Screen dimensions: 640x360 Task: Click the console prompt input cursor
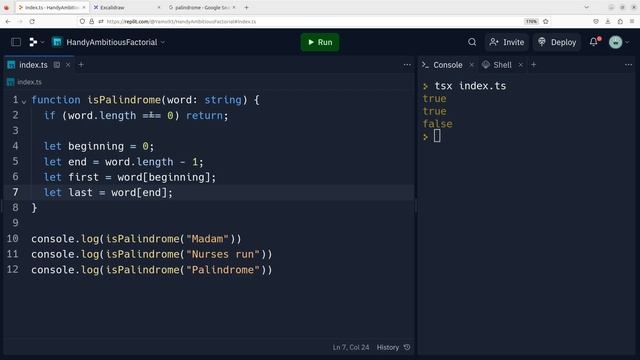click(437, 136)
